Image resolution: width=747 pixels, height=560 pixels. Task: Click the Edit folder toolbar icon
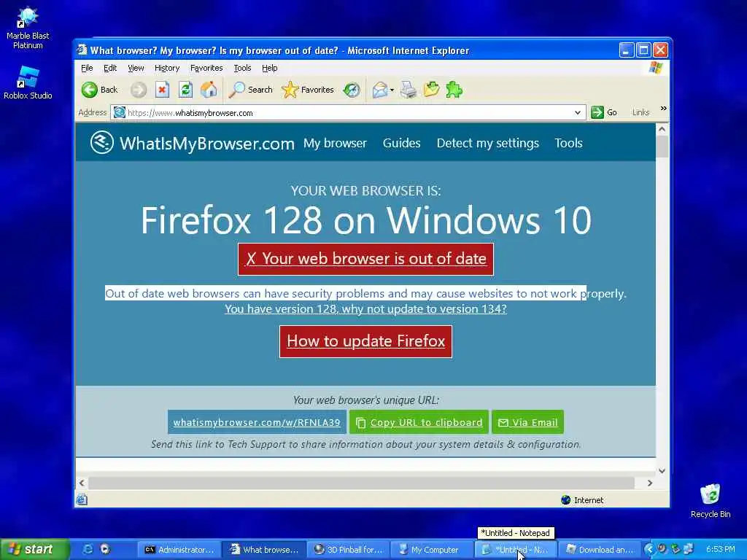coord(431,90)
